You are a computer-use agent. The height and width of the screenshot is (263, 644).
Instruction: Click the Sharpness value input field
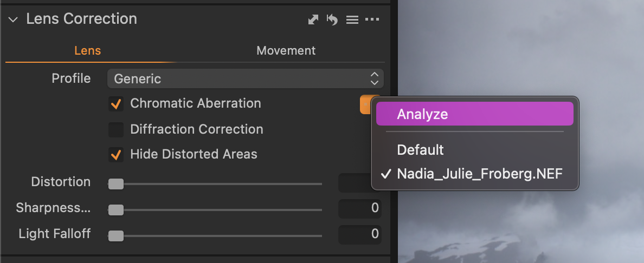coord(360,208)
